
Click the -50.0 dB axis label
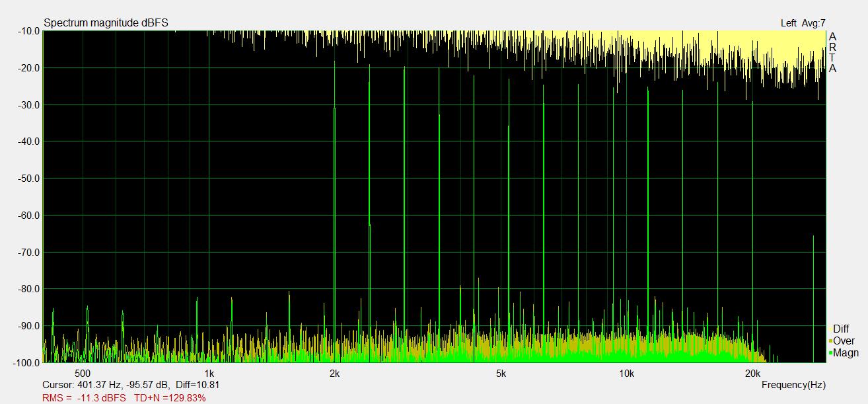point(28,179)
